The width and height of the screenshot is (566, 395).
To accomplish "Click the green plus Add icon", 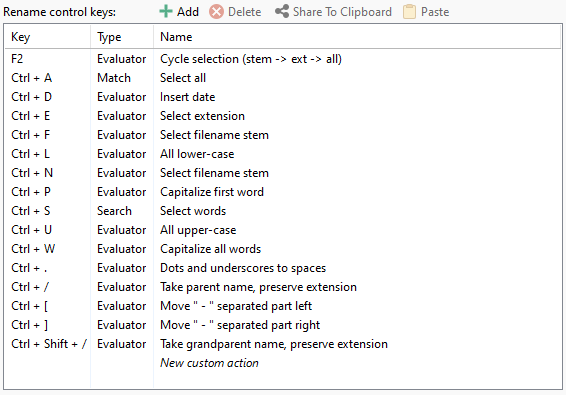I will click(166, 12).
